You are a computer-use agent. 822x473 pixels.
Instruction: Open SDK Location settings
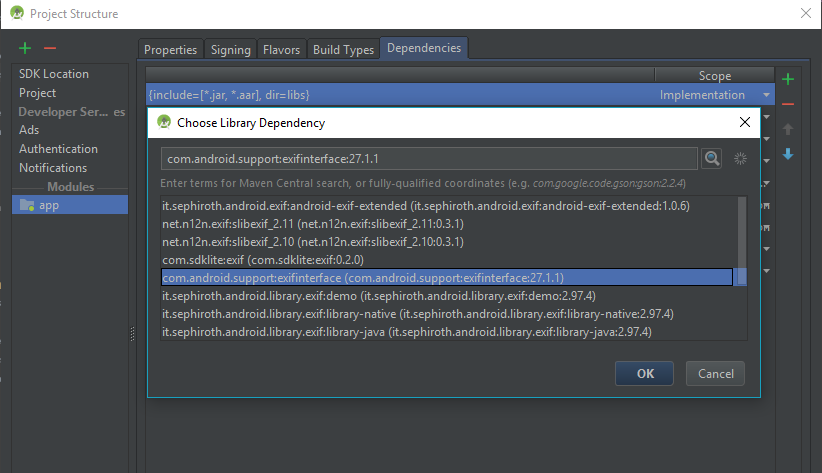coord(54,74)
